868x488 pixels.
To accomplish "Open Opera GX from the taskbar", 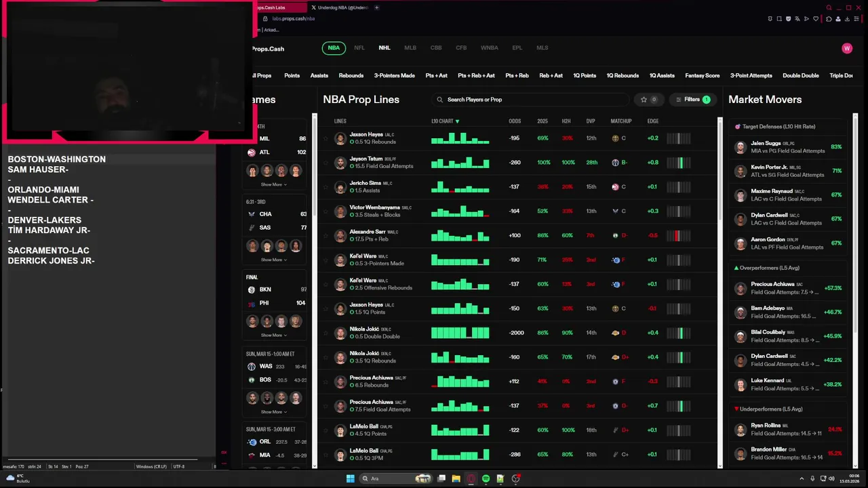I will click(x=471, y=479).
